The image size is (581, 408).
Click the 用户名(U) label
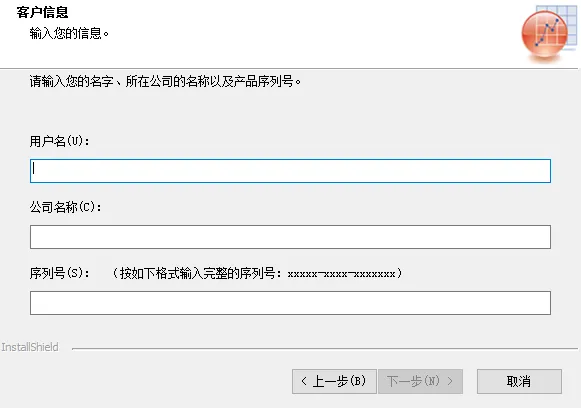(x=59, y=141)
